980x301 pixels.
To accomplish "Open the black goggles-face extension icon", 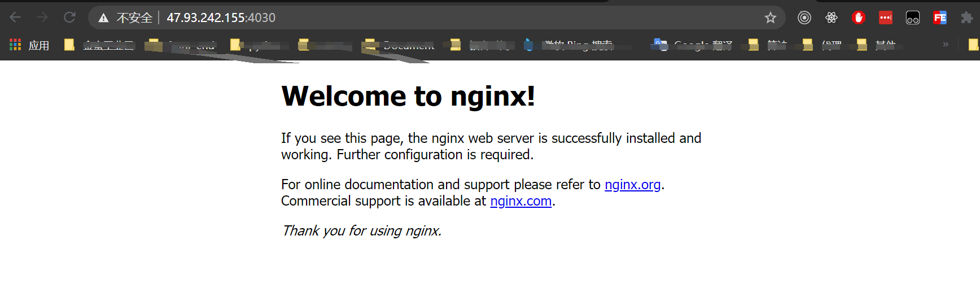I will (x=913, y=18).
